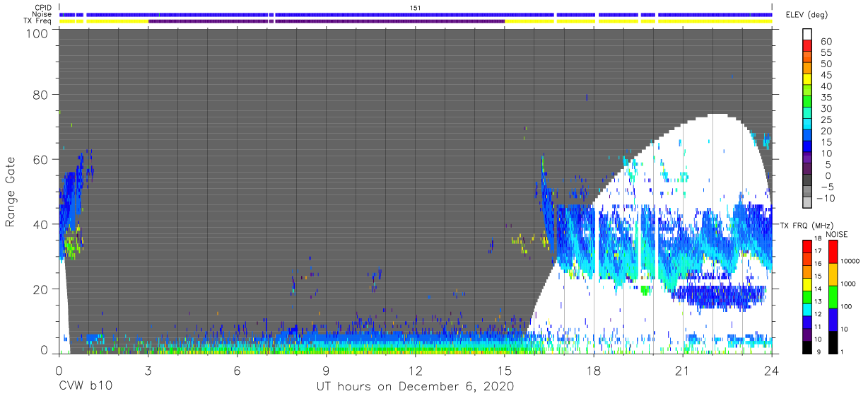868x401 pixels.
Task: Click the Noise row label above the plot
Action: (42, 14)
